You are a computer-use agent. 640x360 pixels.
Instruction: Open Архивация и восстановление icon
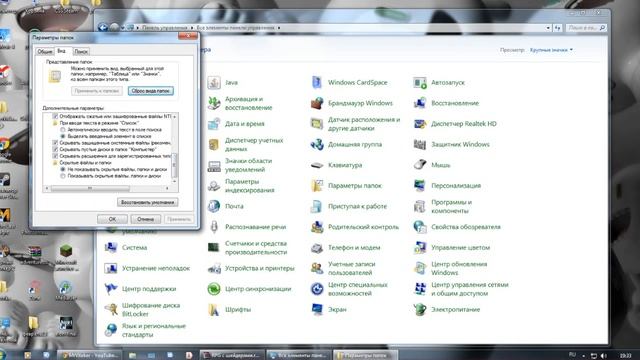pyautogui.click(x=214, y=103)
